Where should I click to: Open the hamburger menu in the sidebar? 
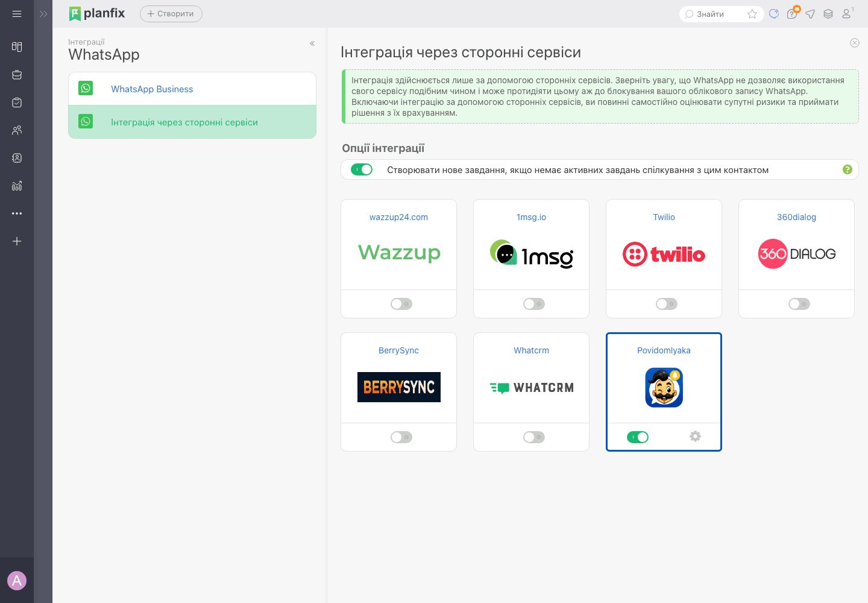[17, 14]
